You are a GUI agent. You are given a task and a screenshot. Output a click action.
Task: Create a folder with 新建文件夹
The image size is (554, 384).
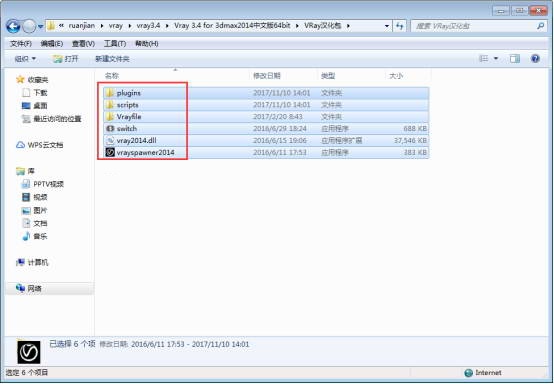point(112,59)
